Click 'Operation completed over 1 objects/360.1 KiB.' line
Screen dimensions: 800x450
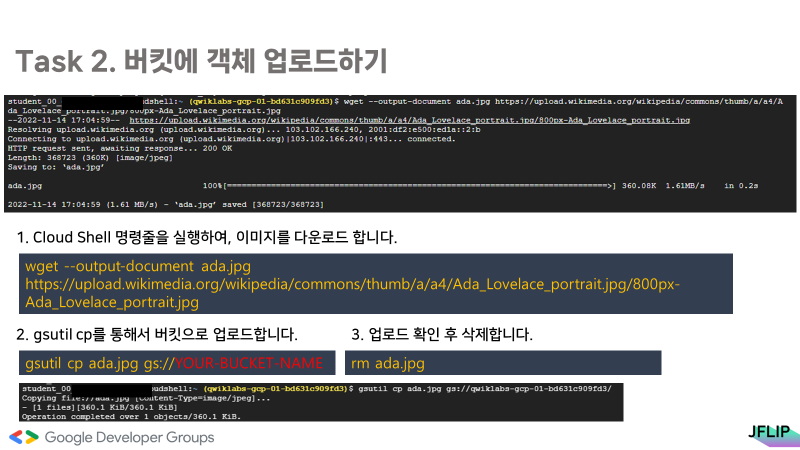[131, 416]
